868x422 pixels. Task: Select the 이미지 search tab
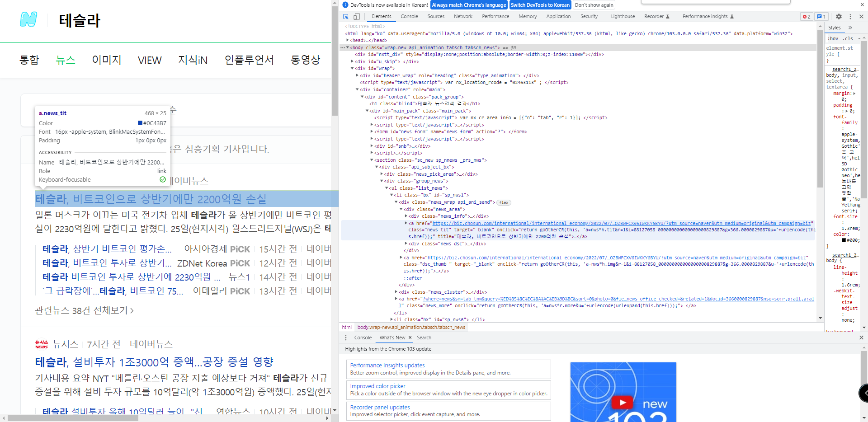107,60
